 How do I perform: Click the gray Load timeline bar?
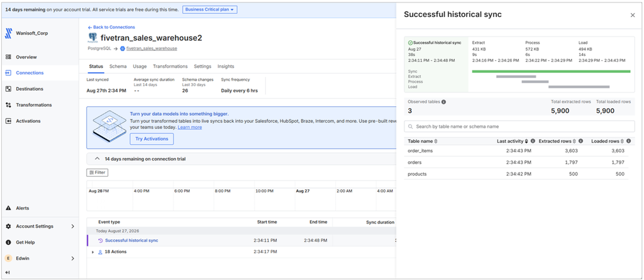[x=579, y=87]
